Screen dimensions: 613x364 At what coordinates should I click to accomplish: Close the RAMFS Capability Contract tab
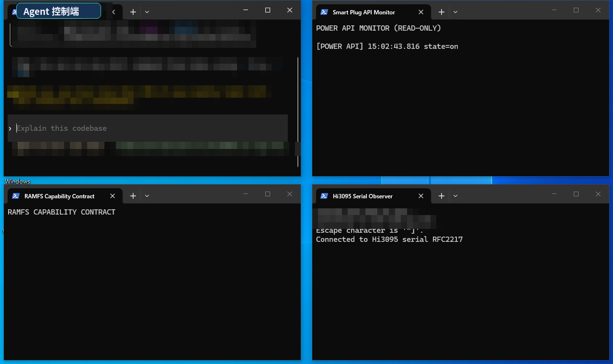[113, 196]
